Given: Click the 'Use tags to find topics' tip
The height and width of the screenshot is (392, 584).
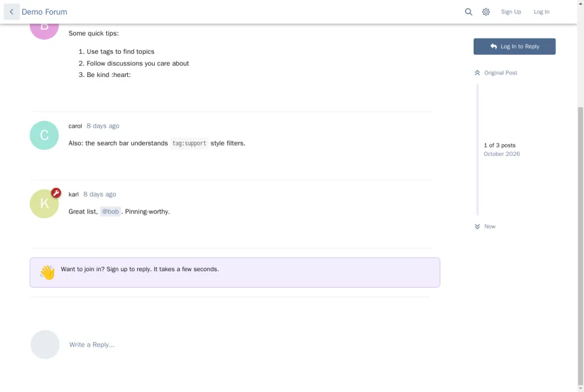Looking at the screenshot, I should pyautogui.click(x=120, y=52).
